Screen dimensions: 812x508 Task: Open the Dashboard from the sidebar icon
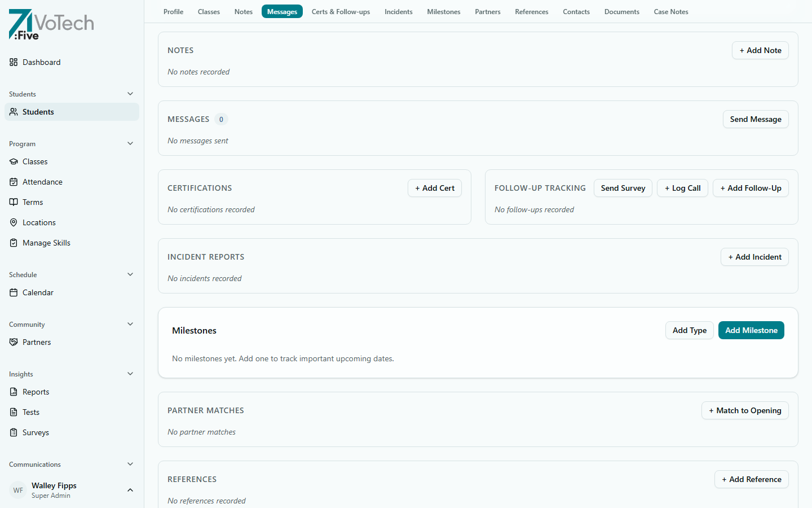(x=14, y=62)
